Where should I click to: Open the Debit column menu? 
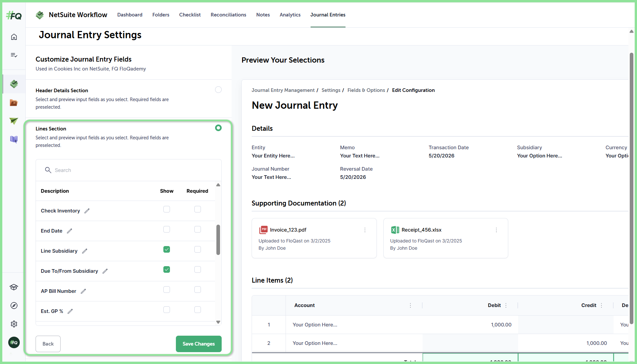coord(506,305)
